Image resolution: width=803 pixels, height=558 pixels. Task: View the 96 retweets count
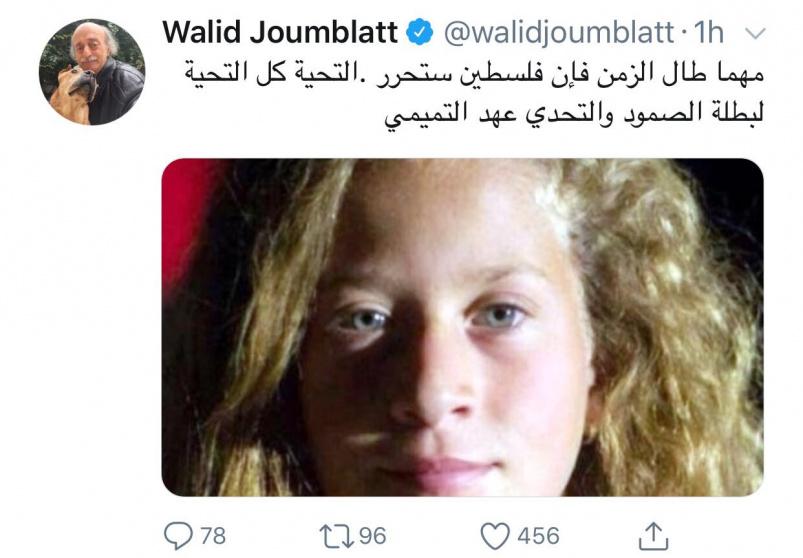(x=372, y=536)
